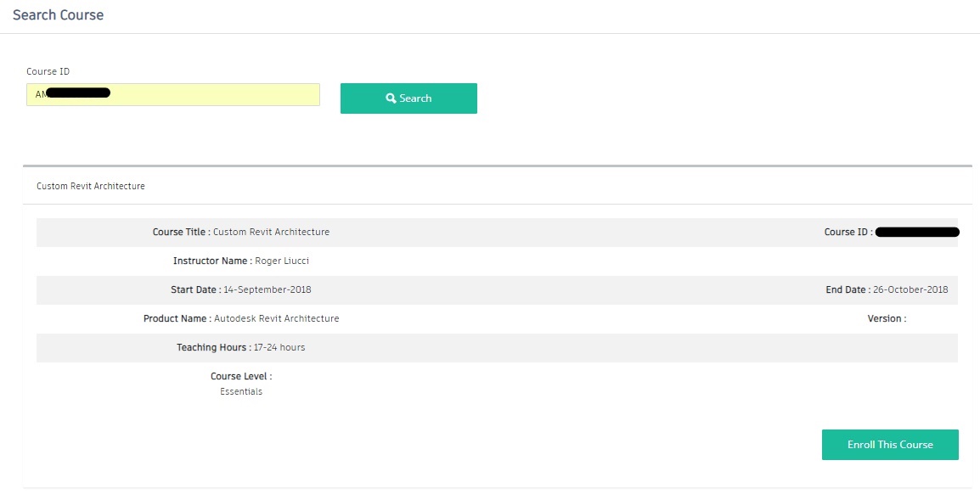Select the 17-24 hours teaching hours value
The width and height of the screenshot is (980, 494).
click(279, 347)
